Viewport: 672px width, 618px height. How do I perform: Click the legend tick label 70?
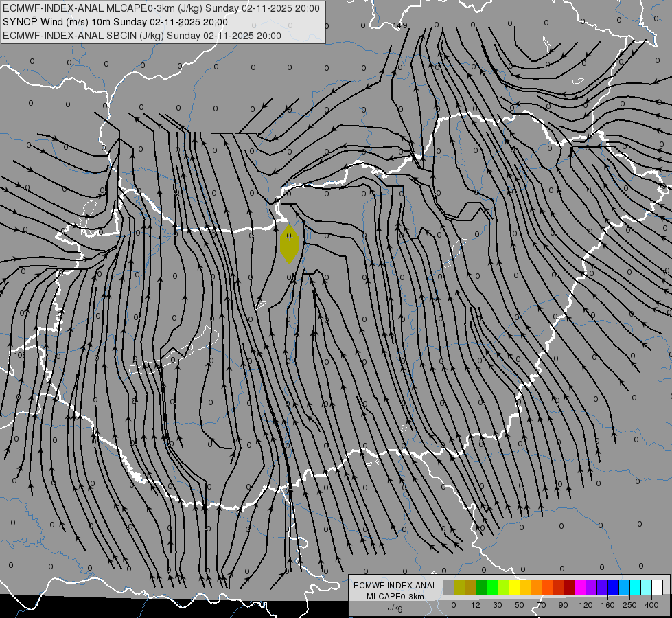(542, 605)
